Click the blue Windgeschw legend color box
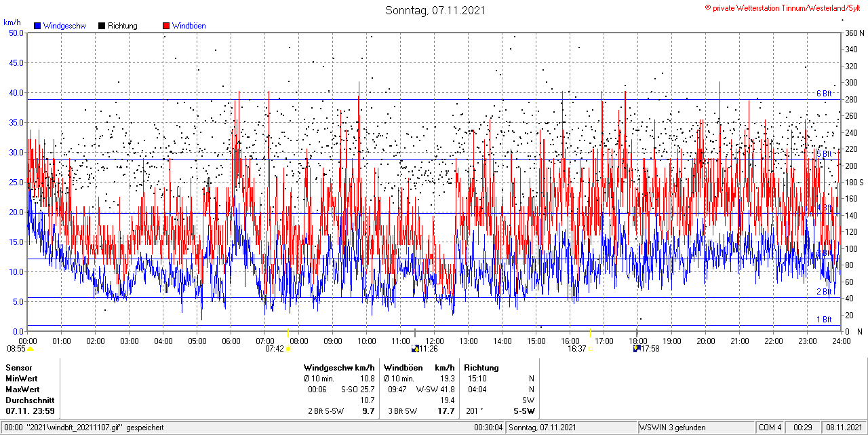This screenshot has height=435, width=868. [x=37, y=26]
